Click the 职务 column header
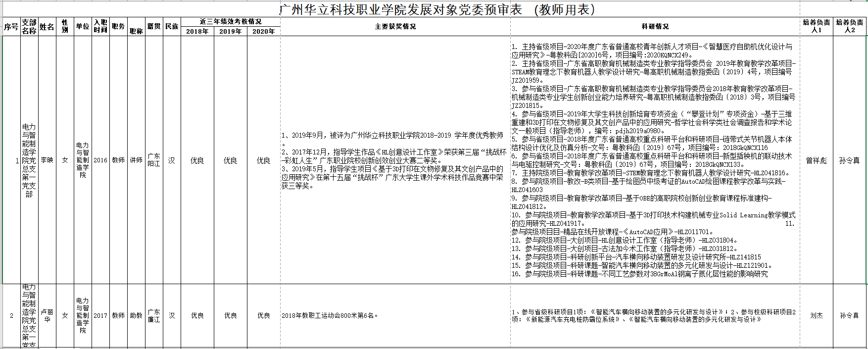Image resolution: width=868 pixels, height=349 pixels. 118,27
